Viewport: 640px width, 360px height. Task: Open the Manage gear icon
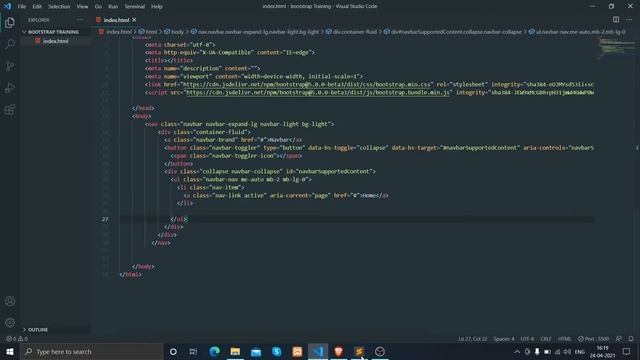click(x=10, y=322)
